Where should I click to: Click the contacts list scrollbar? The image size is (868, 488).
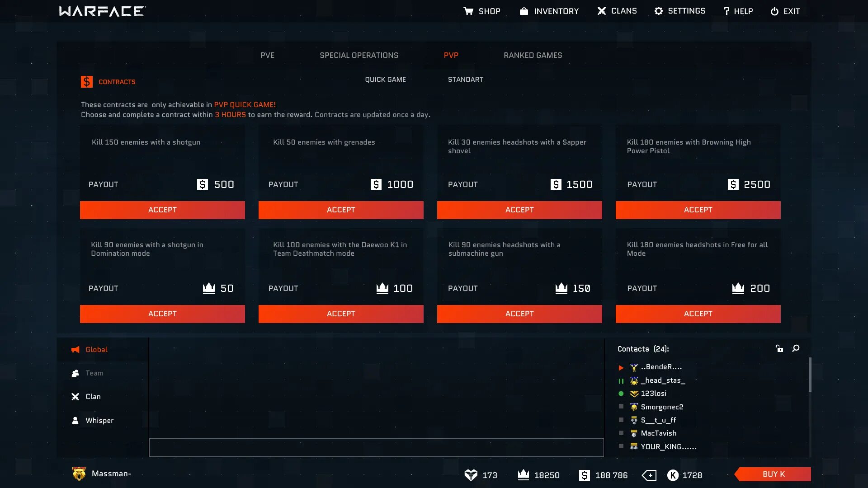pyautogui.click(x=810, y=375)
